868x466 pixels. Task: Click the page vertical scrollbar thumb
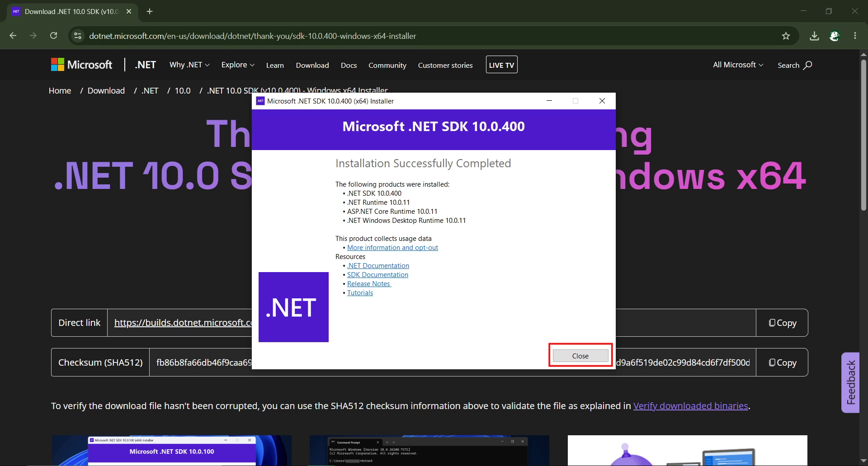coord(863,135)
